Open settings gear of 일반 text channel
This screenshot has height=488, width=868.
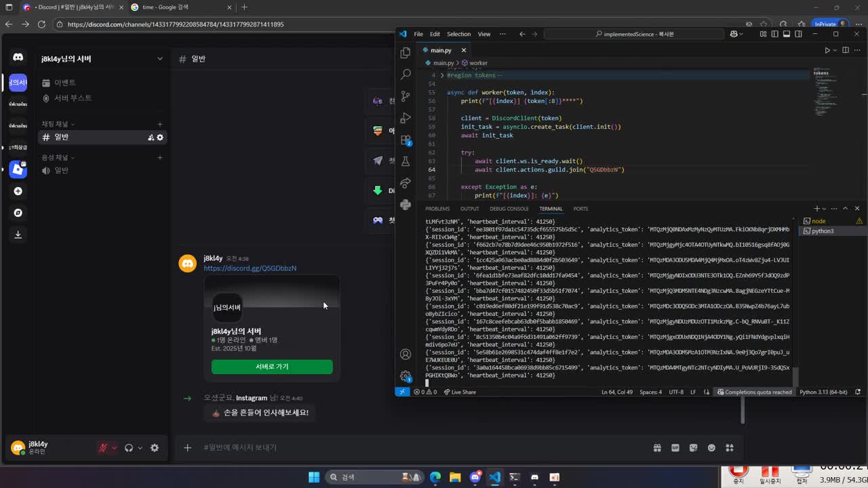pyautogui.click(x=160, y=138)
